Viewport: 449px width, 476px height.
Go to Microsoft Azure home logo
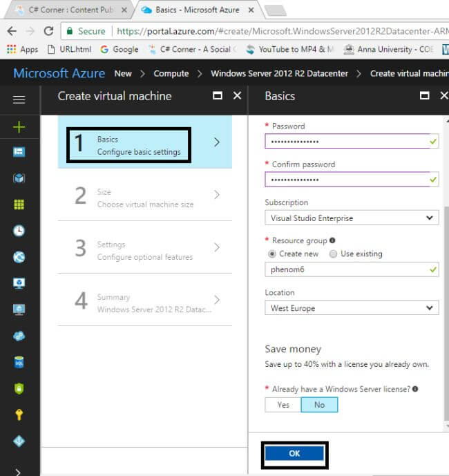coord(59,73)
